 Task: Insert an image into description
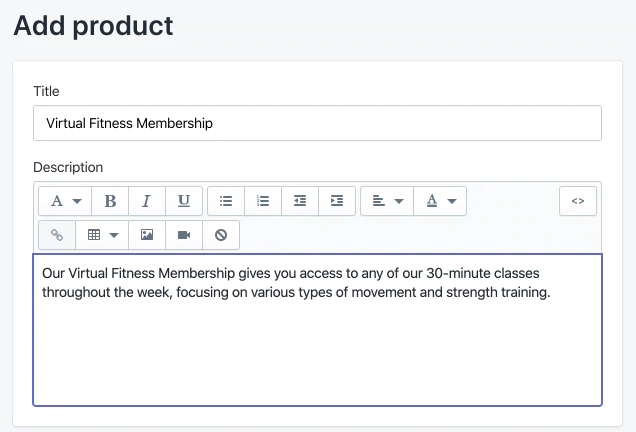[x=147, y=235]
